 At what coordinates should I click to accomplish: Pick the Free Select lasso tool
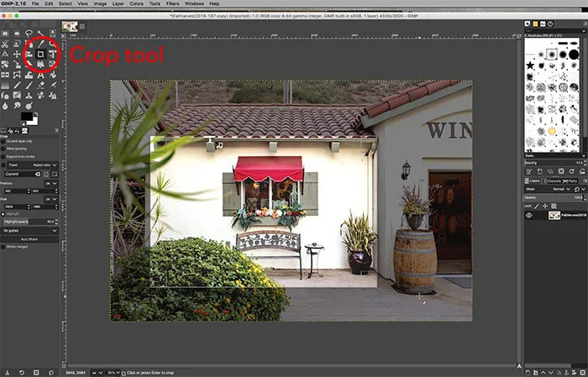[x=29, y=34]
